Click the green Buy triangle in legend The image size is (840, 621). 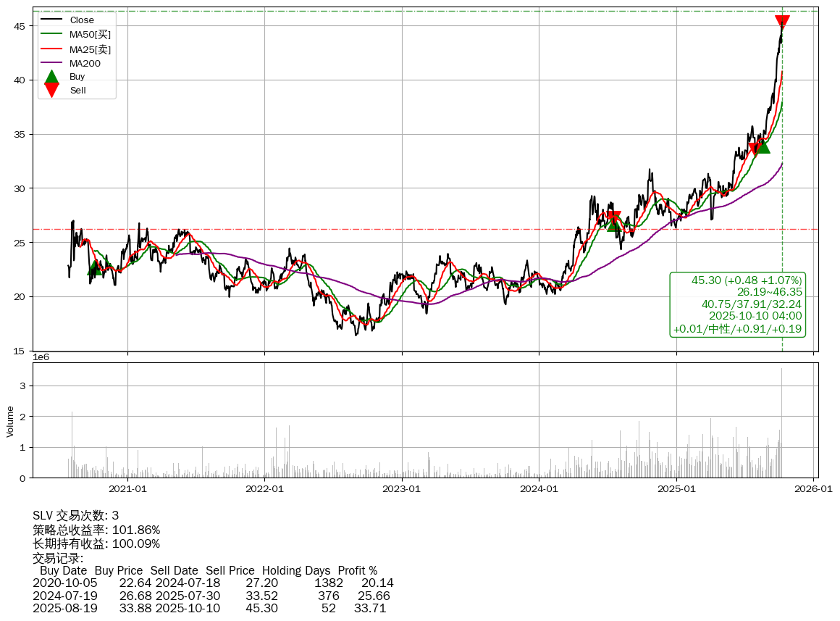(x=51, y=77)
